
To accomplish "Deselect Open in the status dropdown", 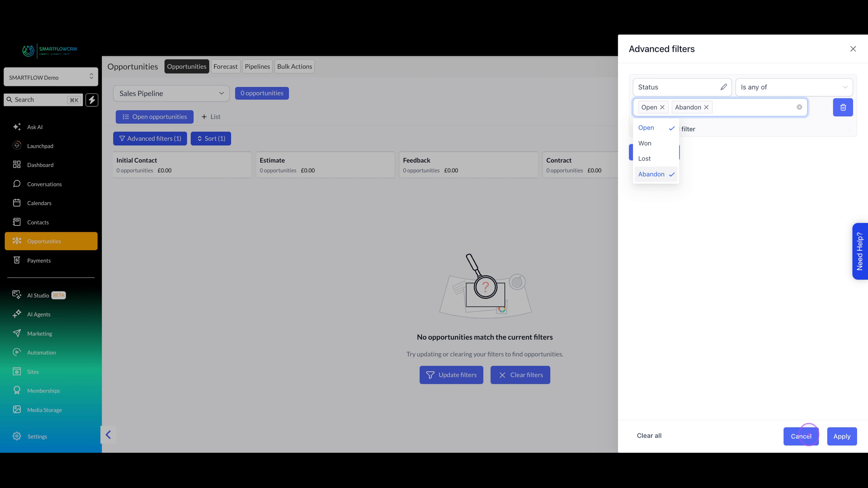I will tap(656, 128).
